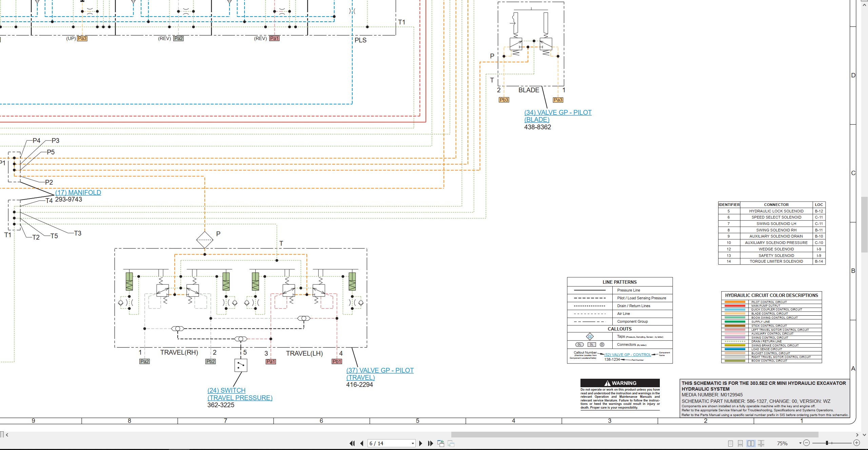Click the Connectors DL oval callout icon
The image size is (868, 450).
pos(580,344)
